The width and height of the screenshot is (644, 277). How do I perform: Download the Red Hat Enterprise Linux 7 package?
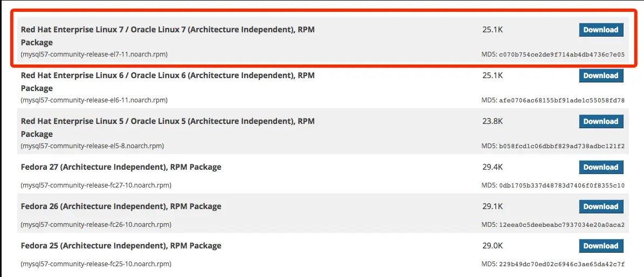pos(601,30)
